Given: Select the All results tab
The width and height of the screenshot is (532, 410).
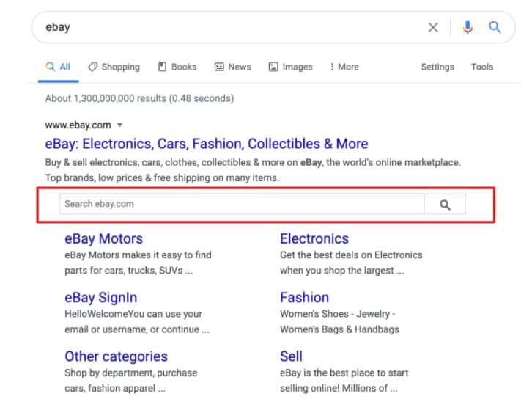Looking at the screenshot, I should [58, 67].
